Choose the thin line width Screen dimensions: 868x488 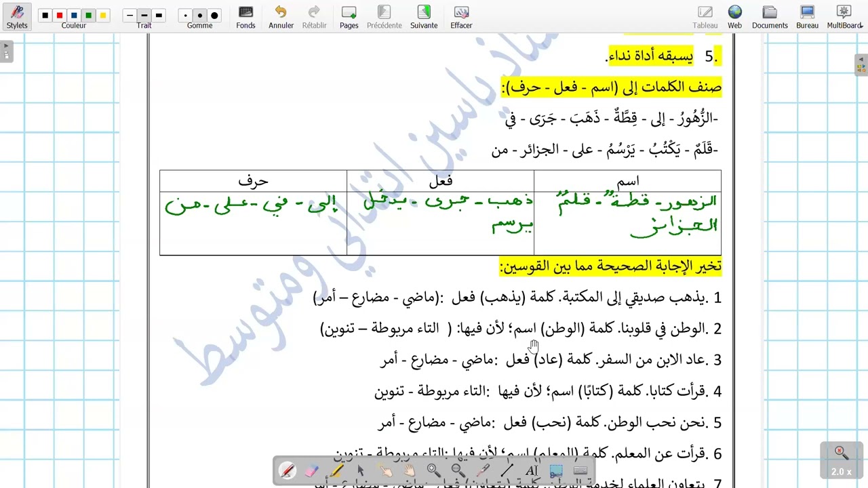coord(130,15)
